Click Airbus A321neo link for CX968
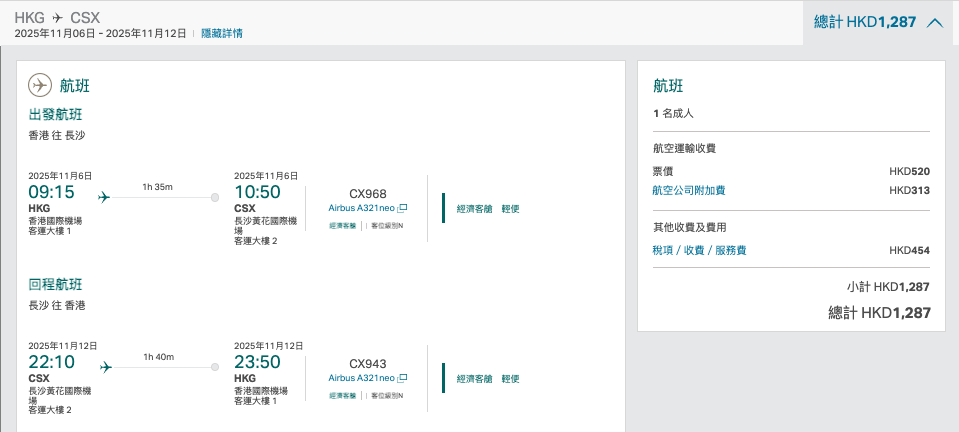Screen dimensions: 959x432 tap(362, 208)
